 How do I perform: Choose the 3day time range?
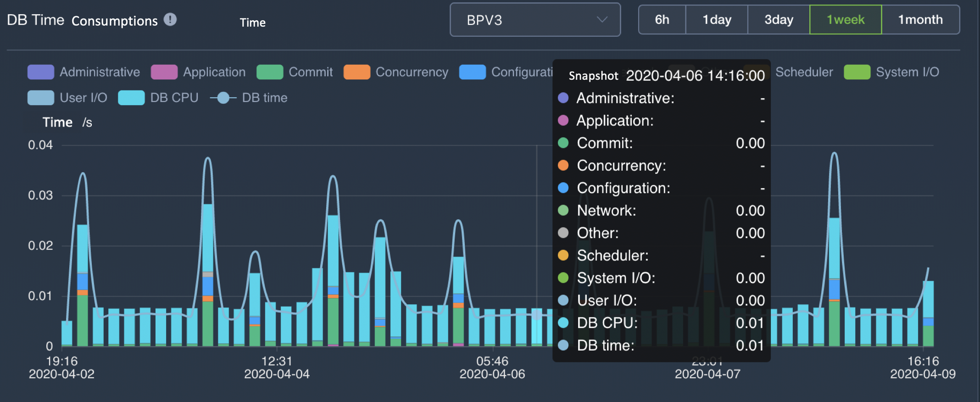pos(779,20)
